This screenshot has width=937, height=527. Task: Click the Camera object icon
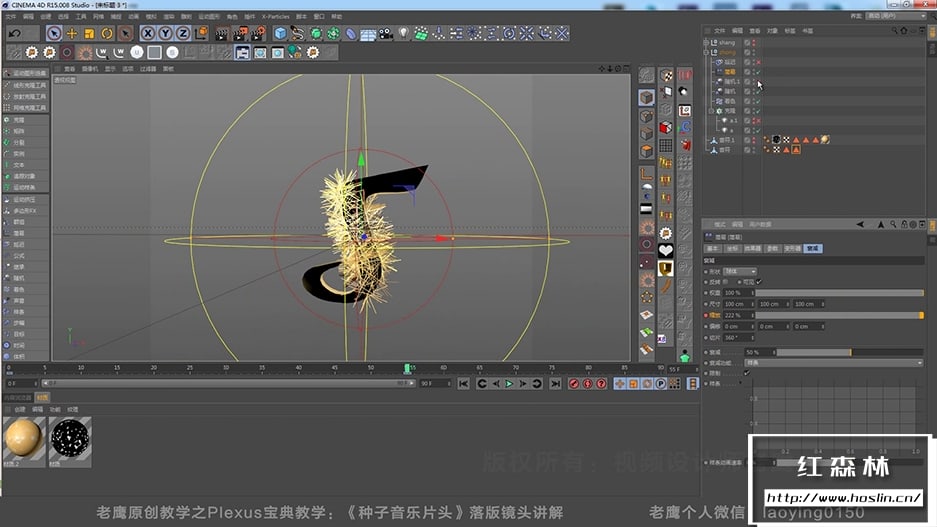pyautogui.click(x=386, y=33)
